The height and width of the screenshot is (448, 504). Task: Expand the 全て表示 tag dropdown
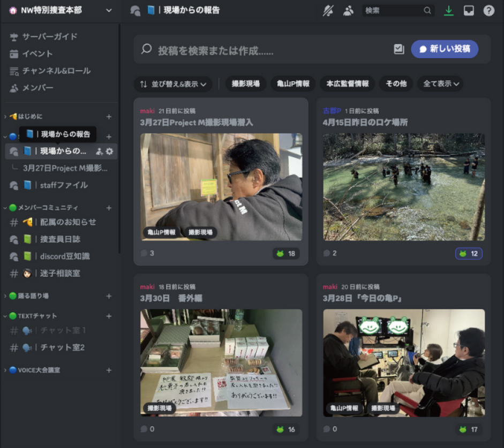tap(441, 84)
